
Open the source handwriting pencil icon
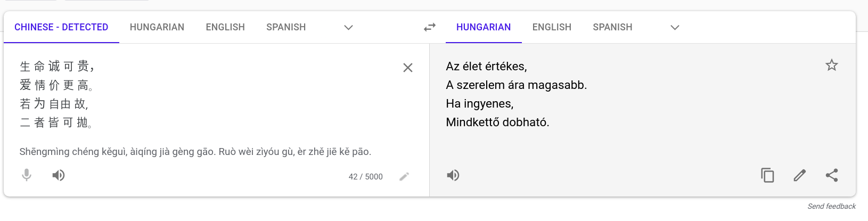(404, 177)
